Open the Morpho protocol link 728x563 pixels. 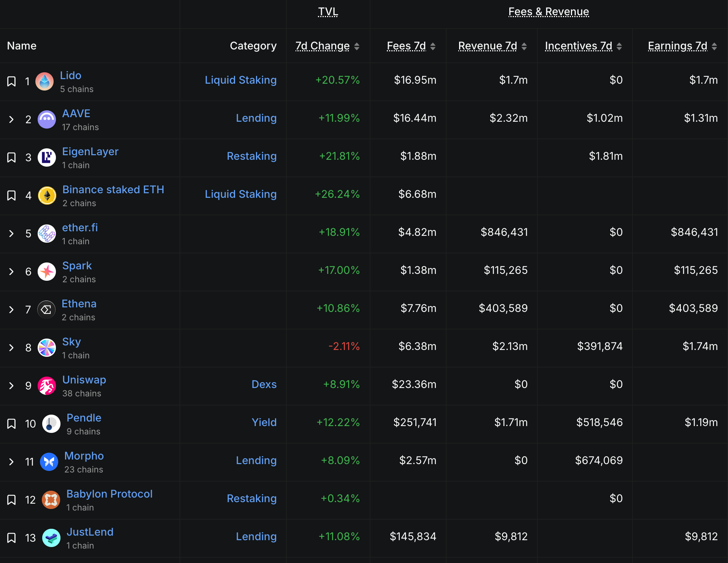click(x=84, y=456)
